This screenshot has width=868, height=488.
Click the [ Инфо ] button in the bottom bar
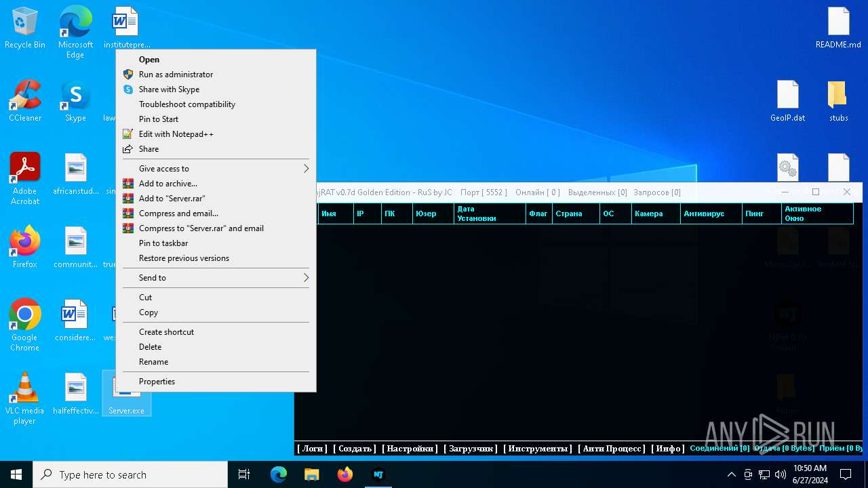coord(667,449)
